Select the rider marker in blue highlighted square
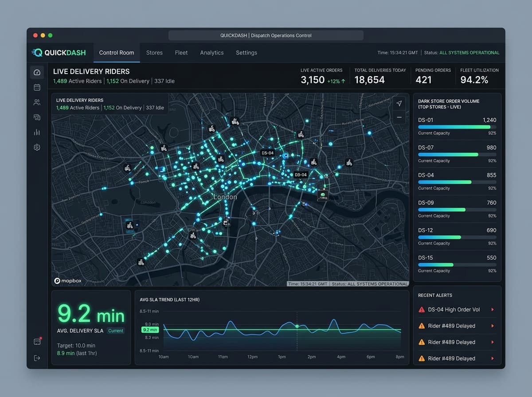The image size is (532, 397). (130, 225)
